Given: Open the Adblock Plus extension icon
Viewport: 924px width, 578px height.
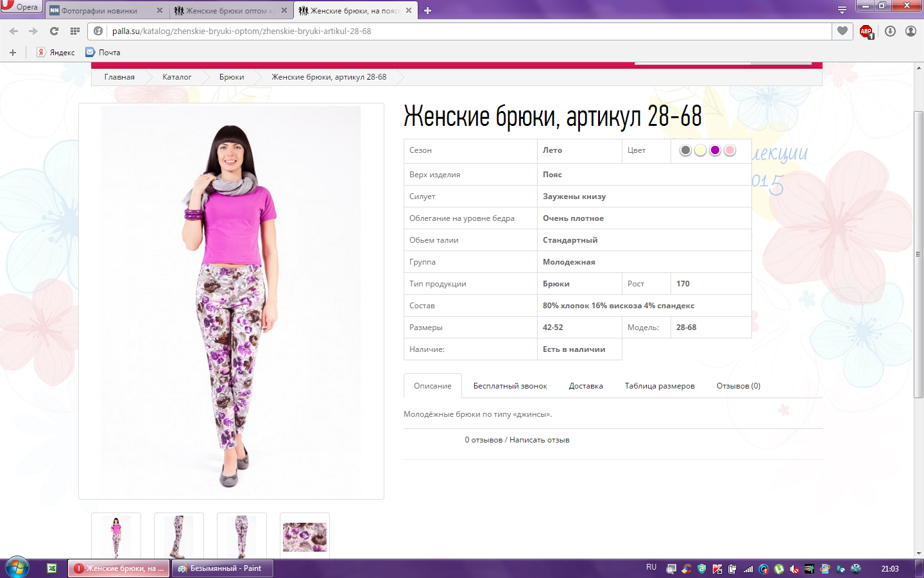Looking at the screenshot, I should point(866,31).
